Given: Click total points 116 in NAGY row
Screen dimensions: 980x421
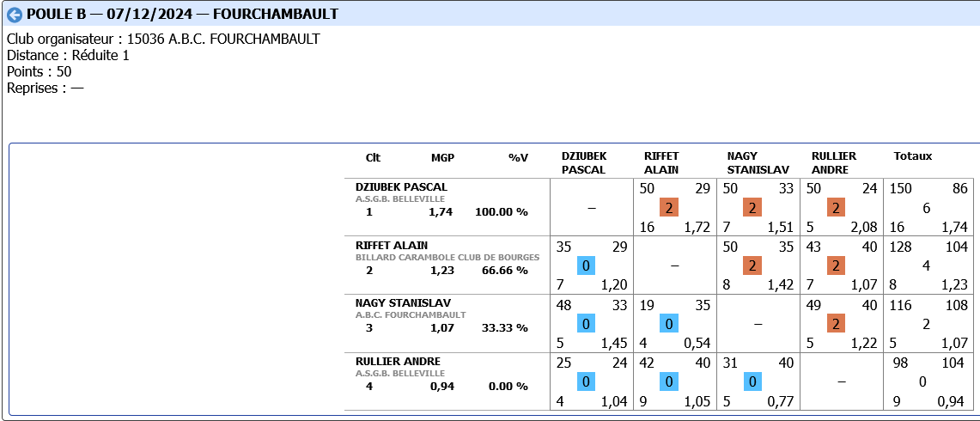Looking at the screenshot, I should (x=902, y=305).
